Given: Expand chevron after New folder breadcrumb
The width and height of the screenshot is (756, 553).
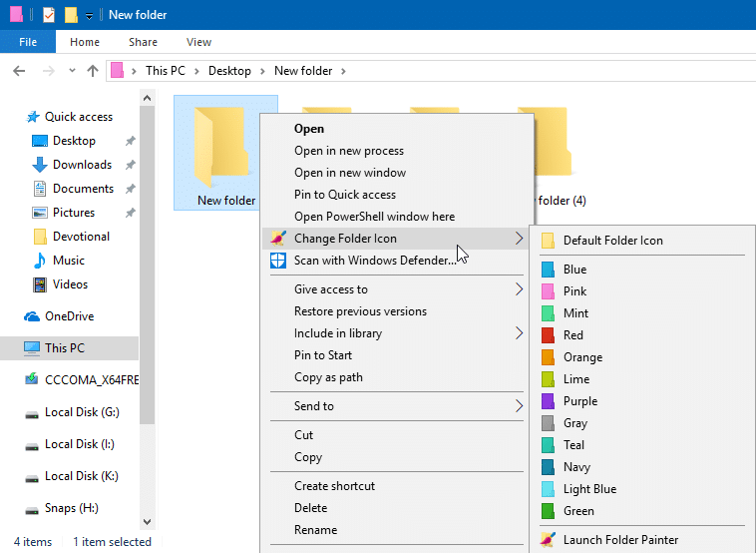Looking at the screenshot, I should [x=343, y=72].
